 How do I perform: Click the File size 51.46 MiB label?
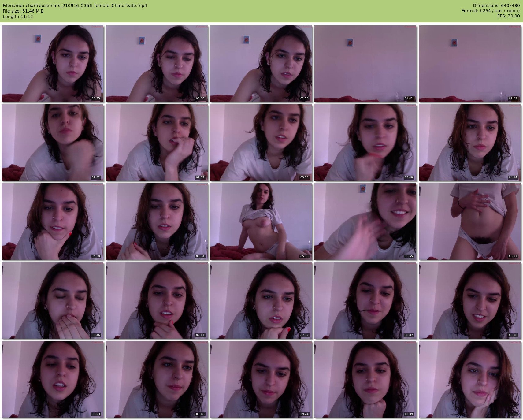[23, 11]
